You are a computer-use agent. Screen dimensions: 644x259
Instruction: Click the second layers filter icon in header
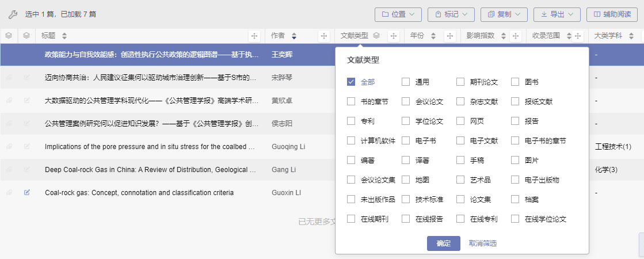point(26,36)
